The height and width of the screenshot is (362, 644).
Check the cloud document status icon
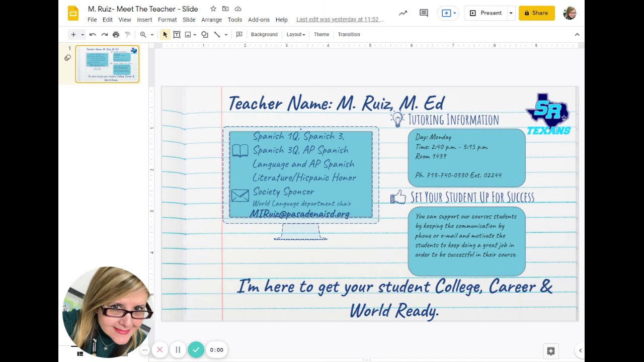tap(238, 9)
